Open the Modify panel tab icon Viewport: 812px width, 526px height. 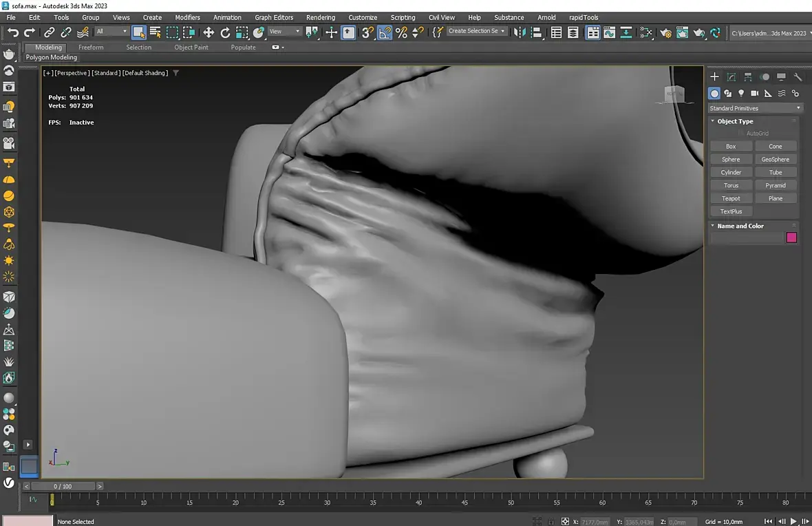tap(731, 76)
